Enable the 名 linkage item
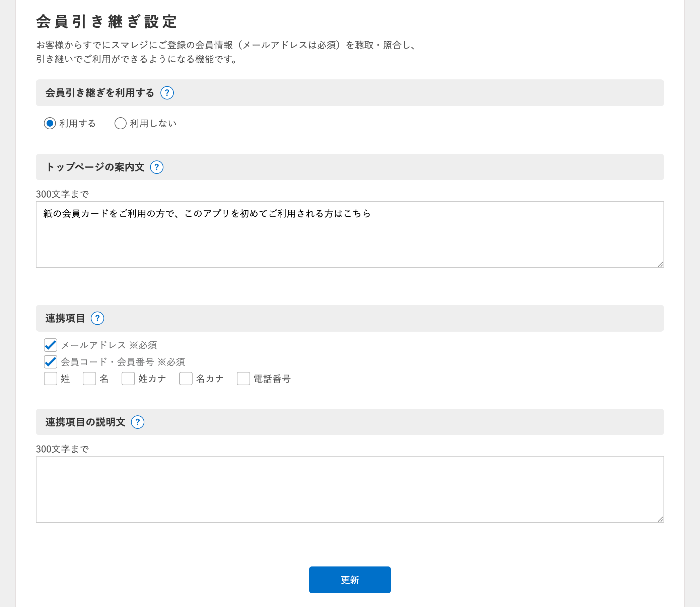This screenshot has height=607, width=700. [89, 379]
